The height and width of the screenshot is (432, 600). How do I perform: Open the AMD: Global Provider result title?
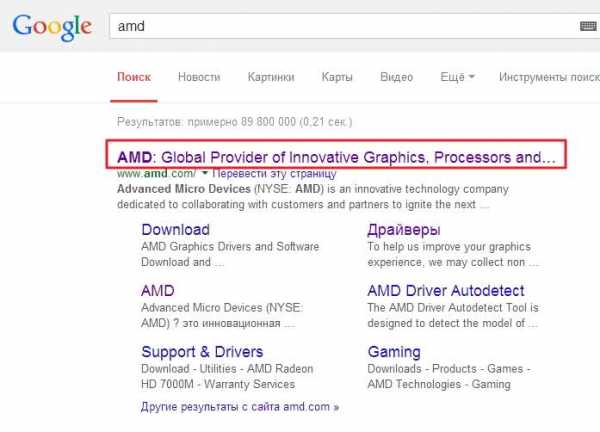[336, 157]
